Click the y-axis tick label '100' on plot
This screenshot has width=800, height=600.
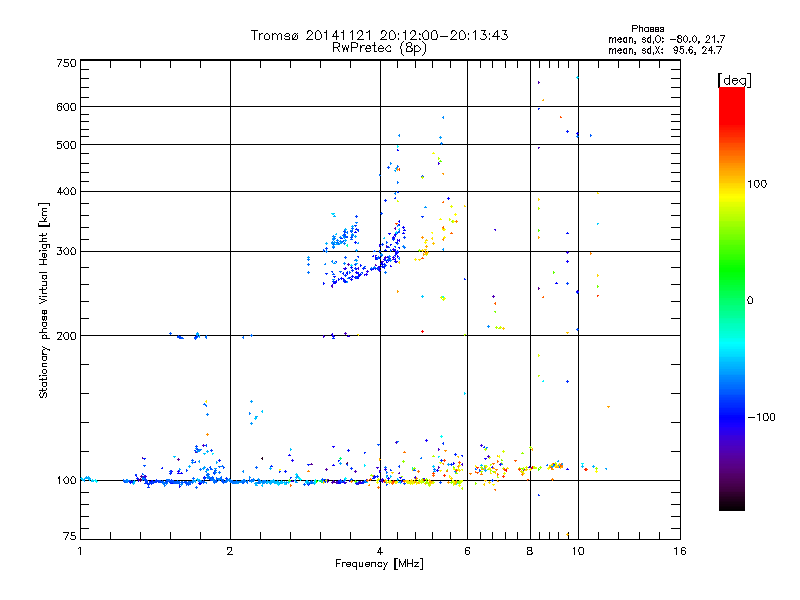tap(66, 481)
